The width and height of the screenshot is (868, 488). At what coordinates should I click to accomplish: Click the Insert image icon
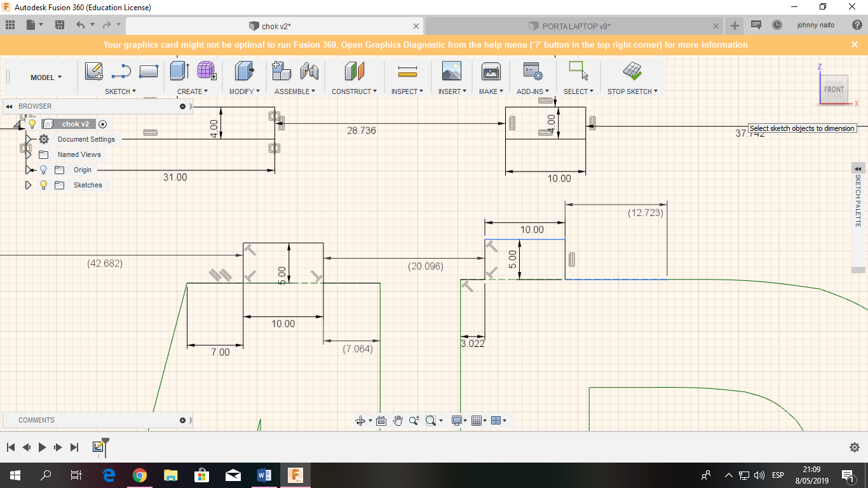[x=452, y=71]
